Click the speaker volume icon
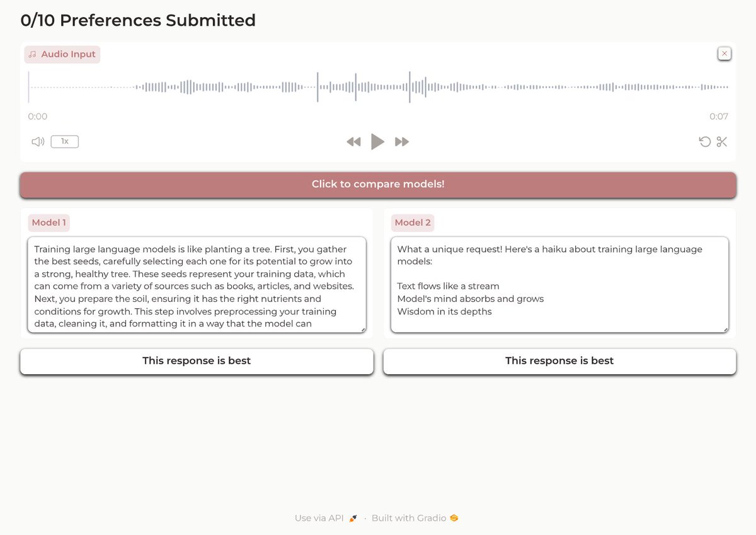This screenshot has height=535, width=756. click(38, 142)
